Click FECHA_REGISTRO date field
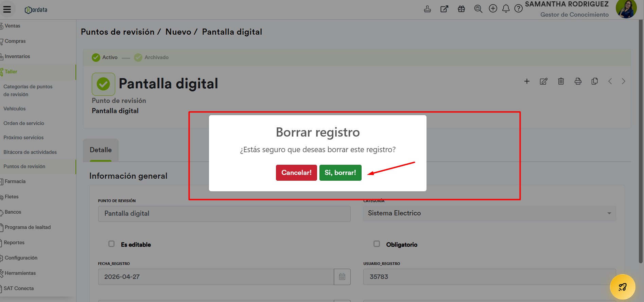This screenshot has height=302, width=644. coord(216,277)
